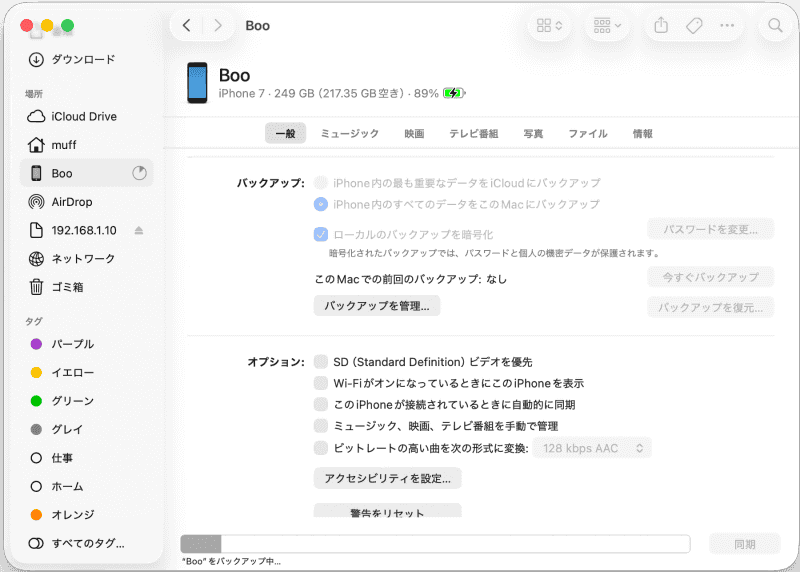The width and height of the screenshot is (800, 572).
Task: Click the Boo iPhone device image
Action: (x=197, y=83)
